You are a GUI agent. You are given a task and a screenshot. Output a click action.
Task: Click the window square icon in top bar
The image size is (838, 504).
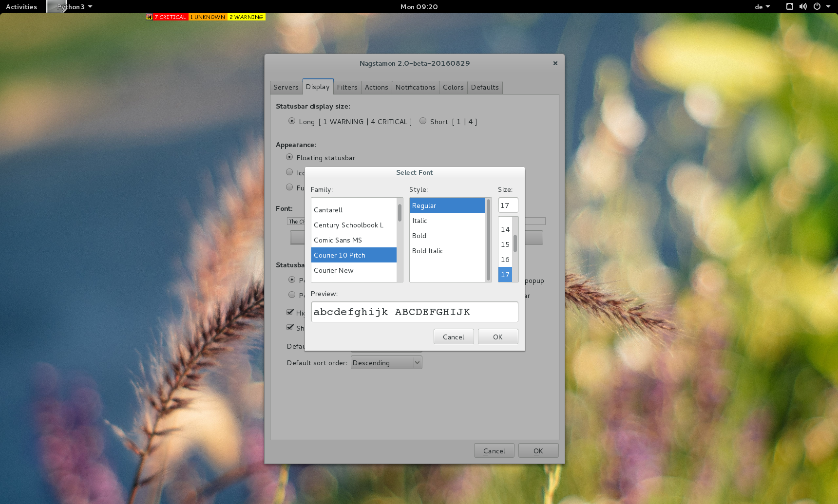pos(790,7)
